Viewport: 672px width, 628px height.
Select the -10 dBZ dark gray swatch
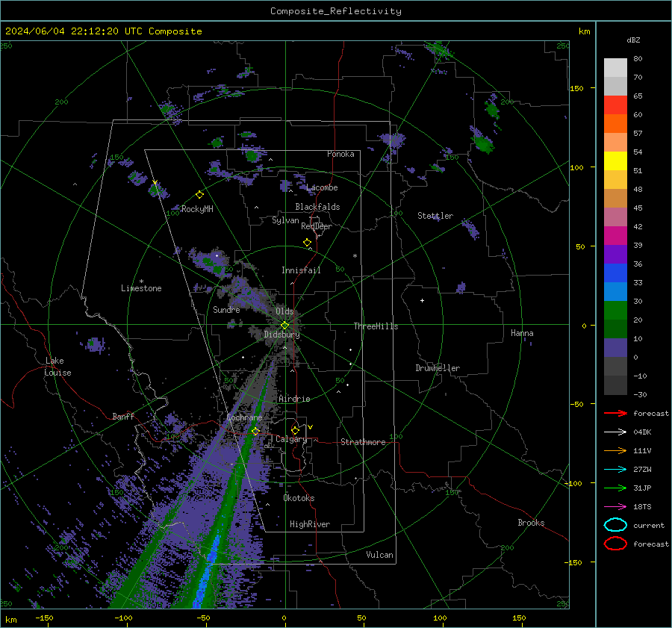pos(615,385)
